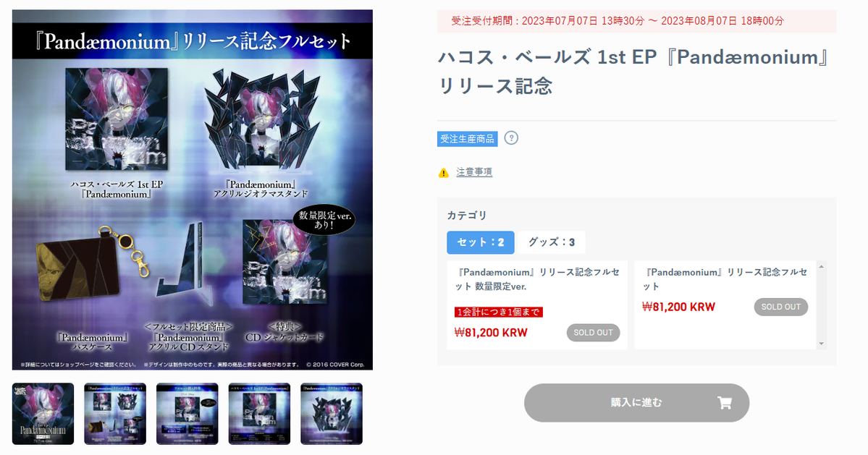Click the 受注生産商品 blue label badge
Image resolution: width=868 pixels, height=455 pixels.
467,139
